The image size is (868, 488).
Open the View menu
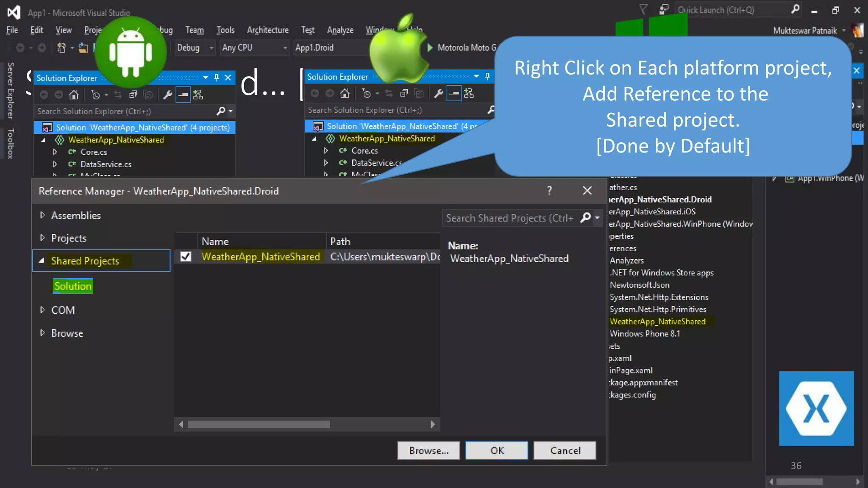(64, 30)
